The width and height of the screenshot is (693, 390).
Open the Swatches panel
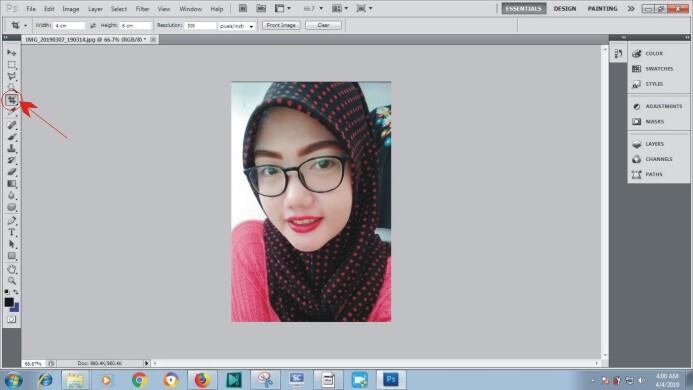coord(658,69)
